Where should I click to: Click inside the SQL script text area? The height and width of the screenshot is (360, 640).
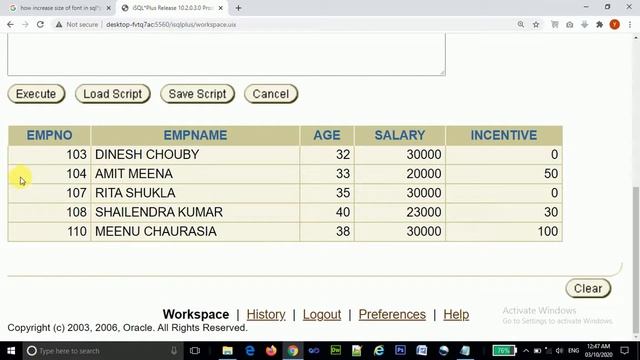[227, 54]
